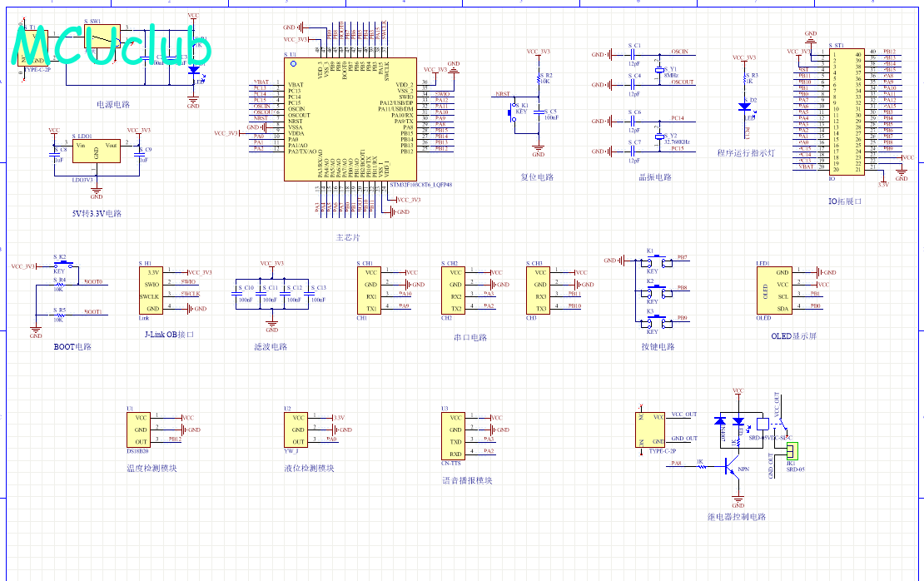Select the S_C8 1uF capacitor near LDO input

[x=55, y=154]
